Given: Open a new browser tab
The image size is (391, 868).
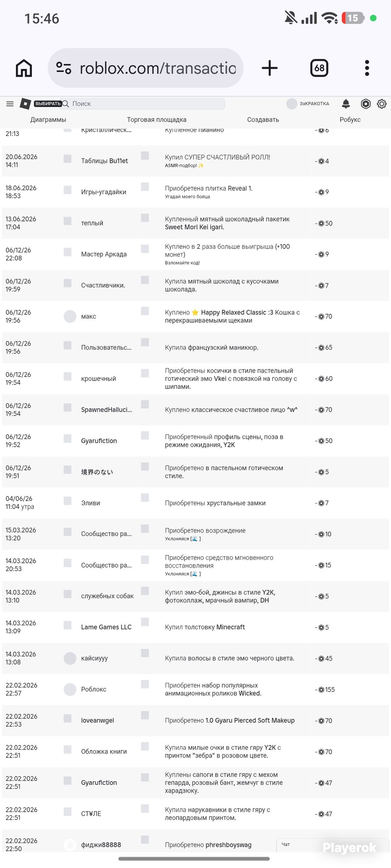Looking at the screenshot, I should click(x=269, y=68).
